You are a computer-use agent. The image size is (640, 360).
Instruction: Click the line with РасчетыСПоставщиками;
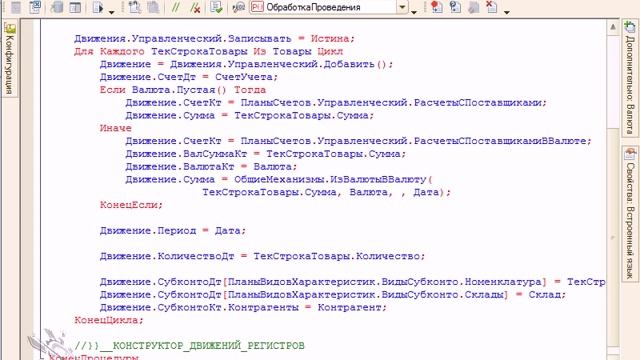336,103
